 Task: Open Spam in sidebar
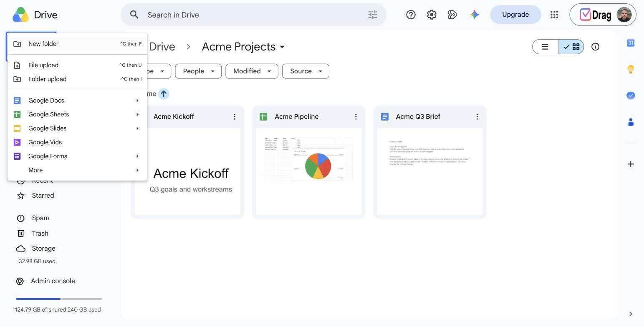pos(40,218)
